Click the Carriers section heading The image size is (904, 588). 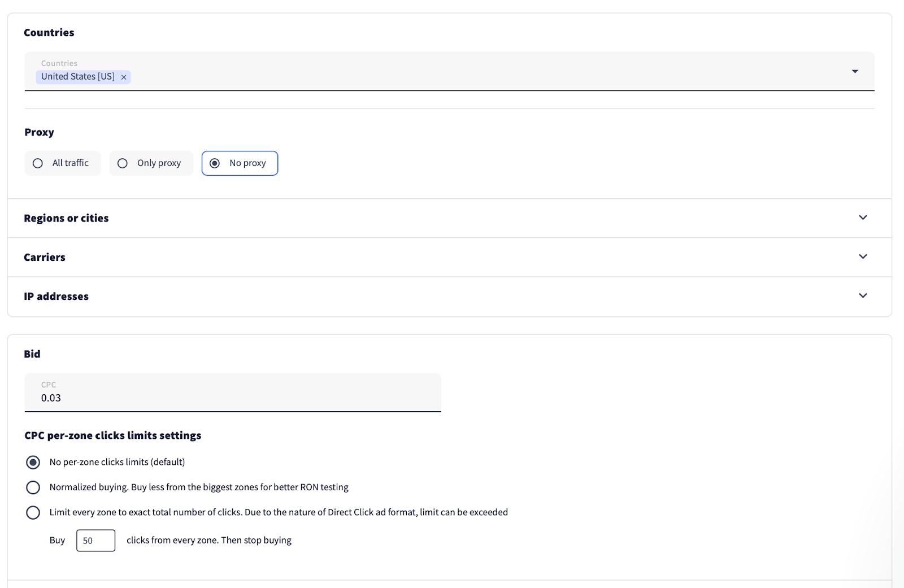(45, 257)
